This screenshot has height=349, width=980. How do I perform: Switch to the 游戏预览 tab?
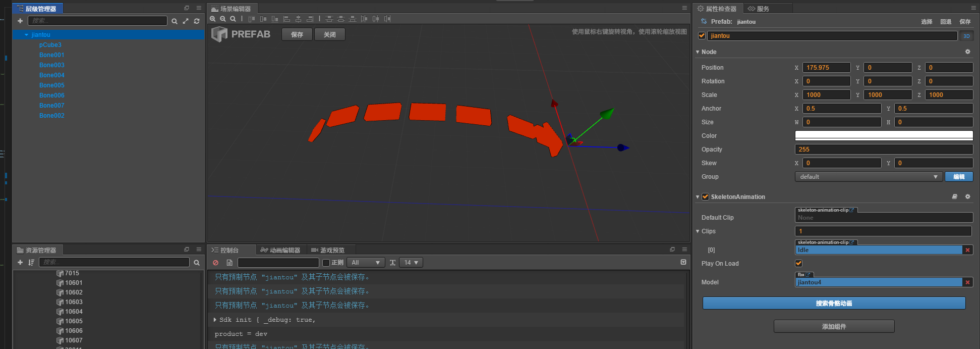point(328,250)
